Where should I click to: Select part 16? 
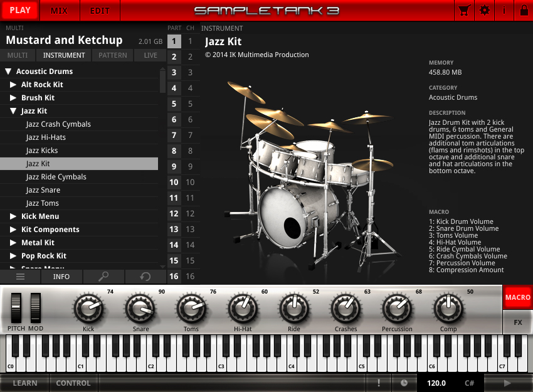[x=174, y=276]
